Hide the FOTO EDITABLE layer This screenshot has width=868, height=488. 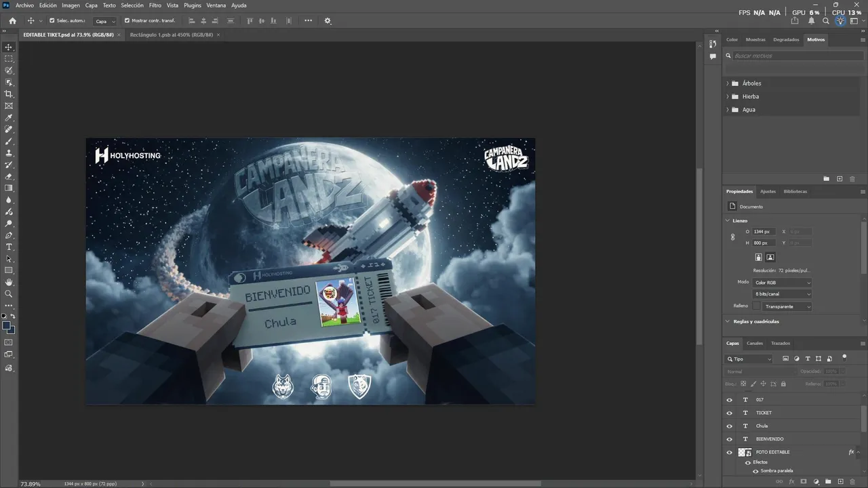point(730,452)
